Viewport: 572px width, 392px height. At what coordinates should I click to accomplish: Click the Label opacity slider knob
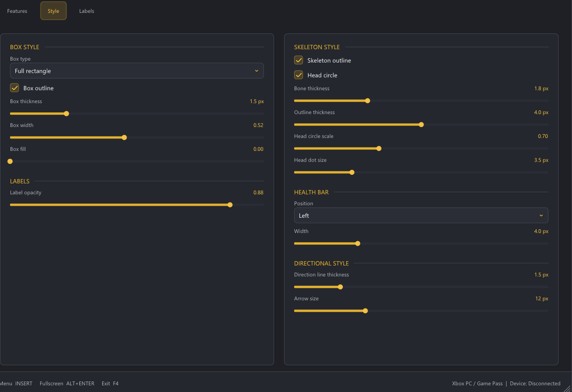pos(230,205)
